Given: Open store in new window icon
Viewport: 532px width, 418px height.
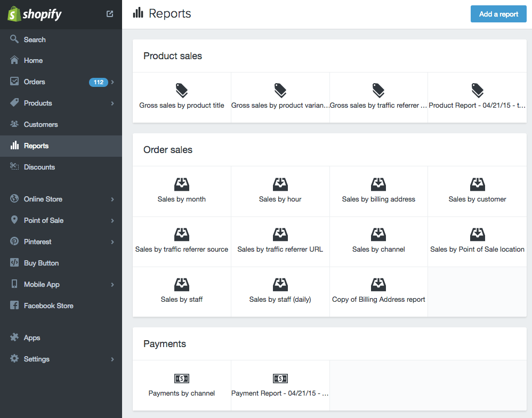Looking at the screenshot, I should [110, 14].
